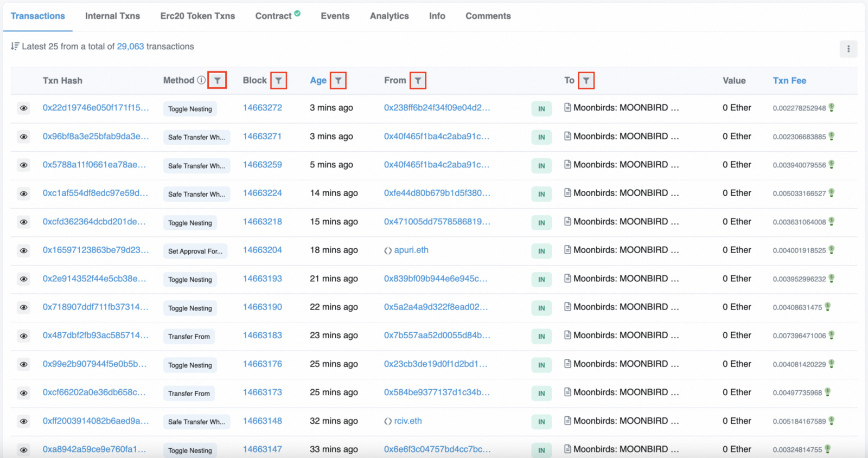The height and width of the screenshot is (458, 868).
Task: Open the To column filter
Action: (x=586, y=80)
